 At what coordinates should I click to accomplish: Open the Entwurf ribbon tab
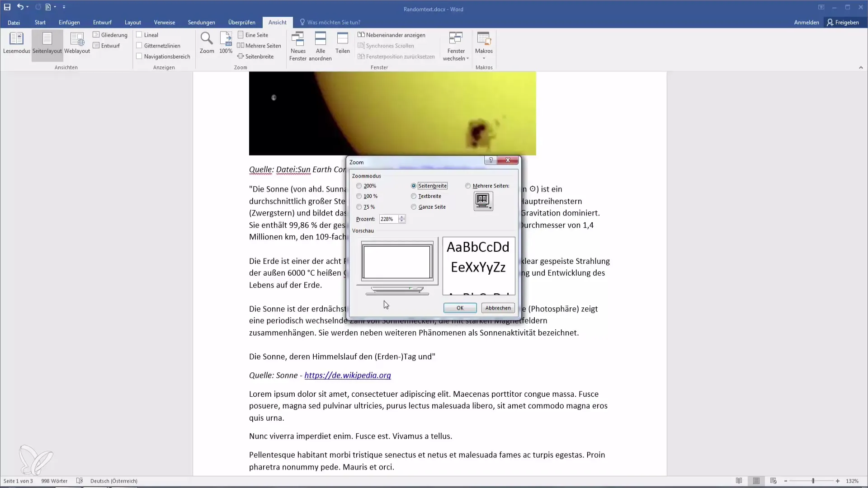102,22
